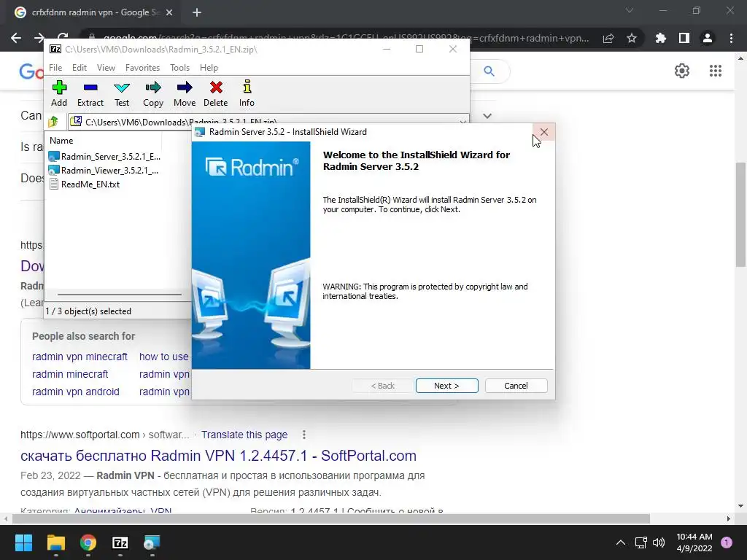Open the SoftPortal Radmin VPN result title
Image resolution: width=747 pixels, height=560 pixels.
coord(218,456)
